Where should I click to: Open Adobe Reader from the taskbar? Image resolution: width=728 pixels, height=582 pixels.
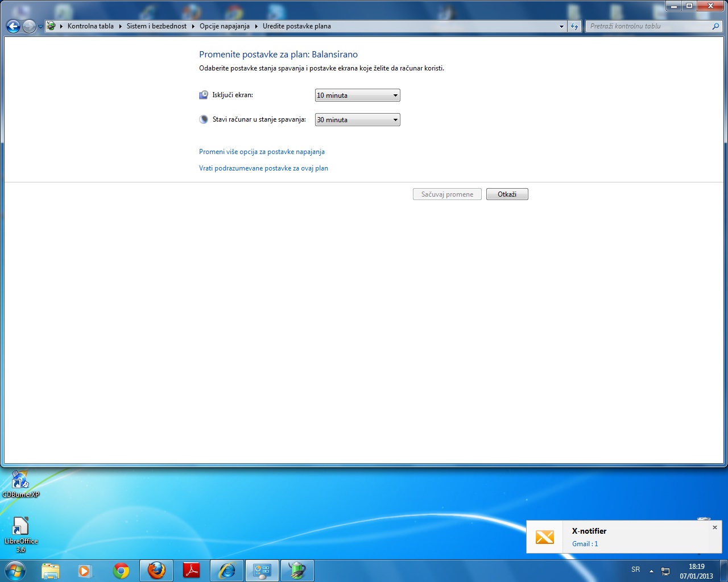point(192,571)
